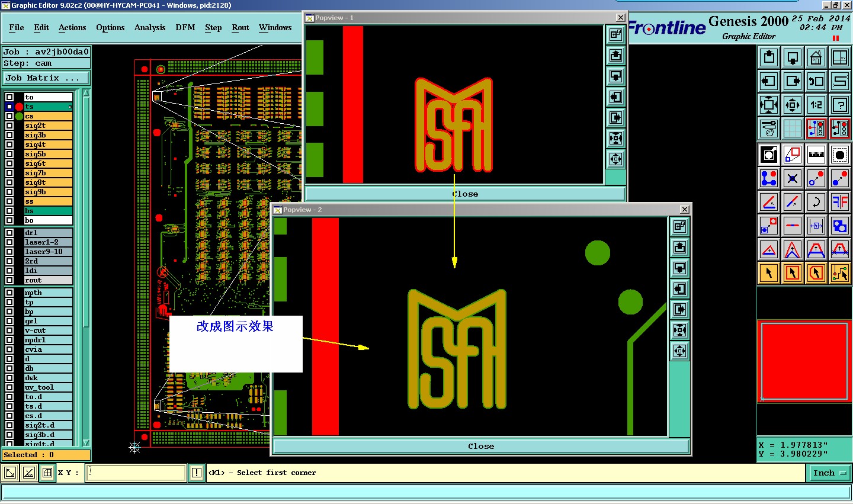This screenshot has width=853, height=504.
Task: Toggle checkbox for the cs layer
Action: click(x=9, y=116)
